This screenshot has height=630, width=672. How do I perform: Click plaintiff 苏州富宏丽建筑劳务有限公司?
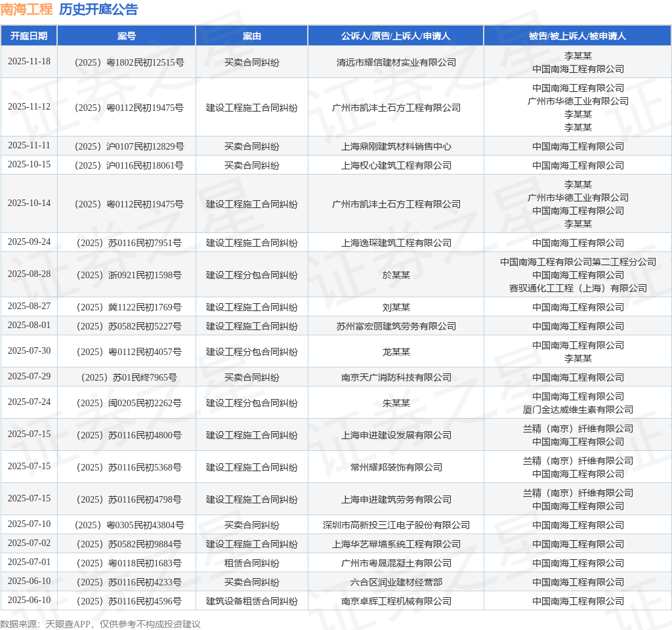click(396, 326)
